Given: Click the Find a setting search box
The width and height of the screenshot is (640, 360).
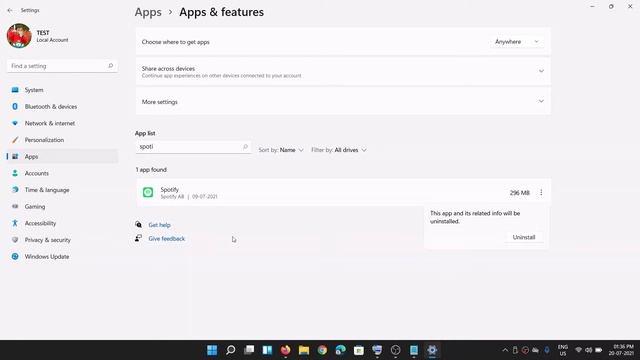Looking at the screenshot, I should point(62,66).
